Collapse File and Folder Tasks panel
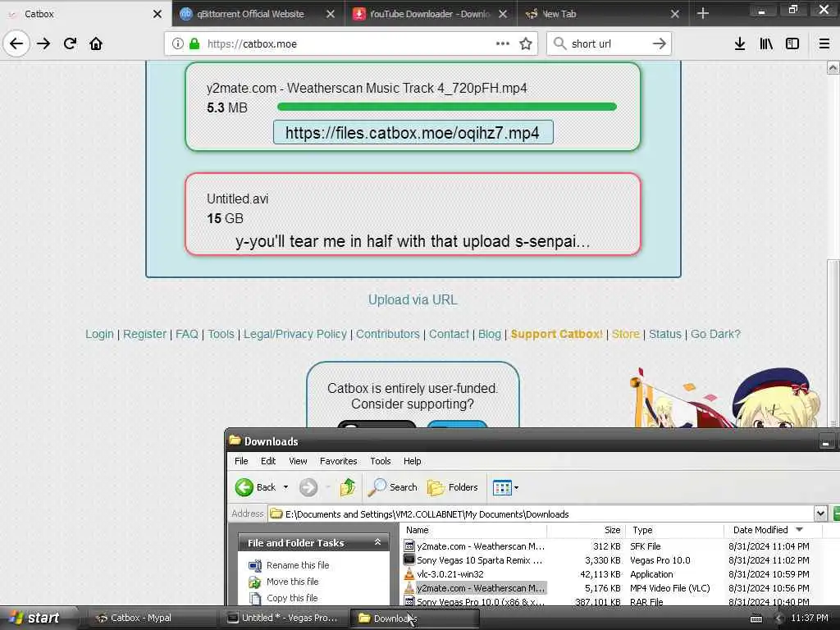Screen dimensions: 840x630 tap(377, 542)
